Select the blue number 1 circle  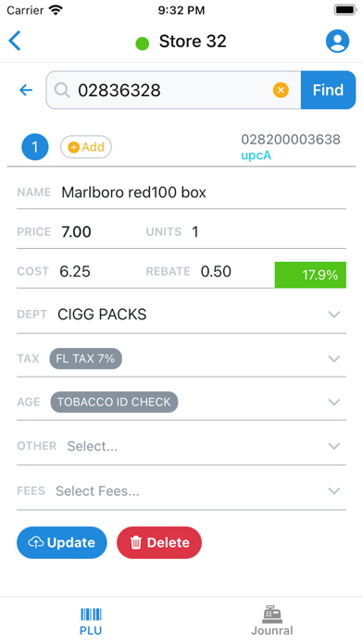pos(35,146)
